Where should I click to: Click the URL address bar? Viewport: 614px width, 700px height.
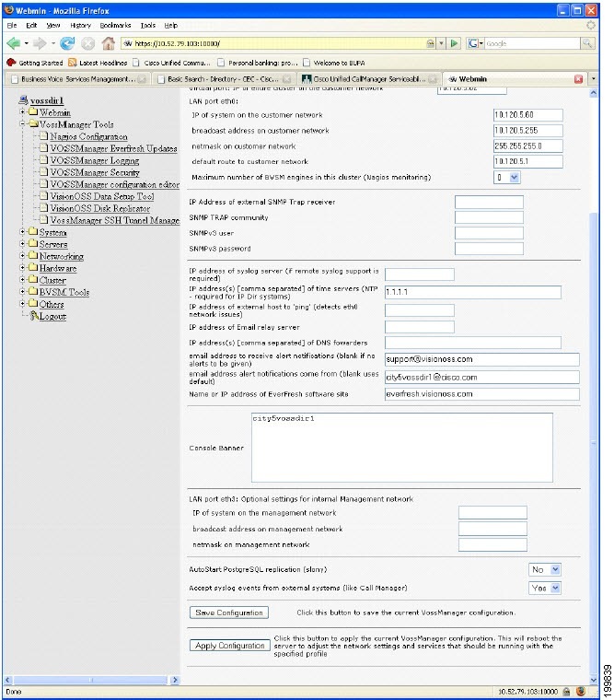coord(273,43)
